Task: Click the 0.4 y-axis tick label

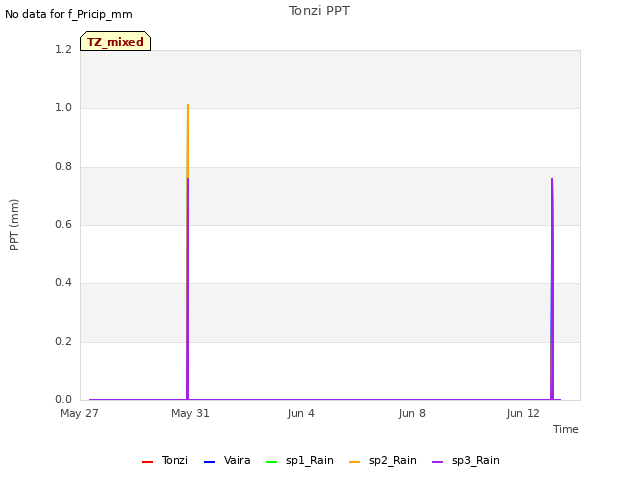Action: click(63, 282)
